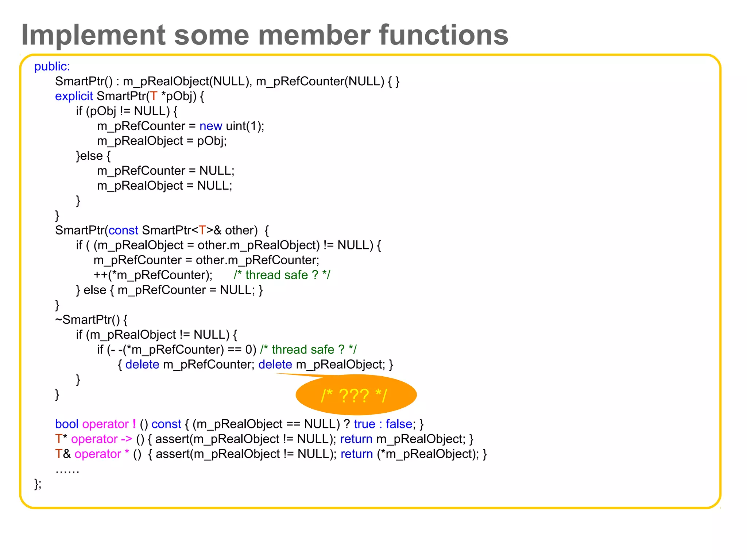
Task: Click the pink "operator *" text
Action: (101, 454)
